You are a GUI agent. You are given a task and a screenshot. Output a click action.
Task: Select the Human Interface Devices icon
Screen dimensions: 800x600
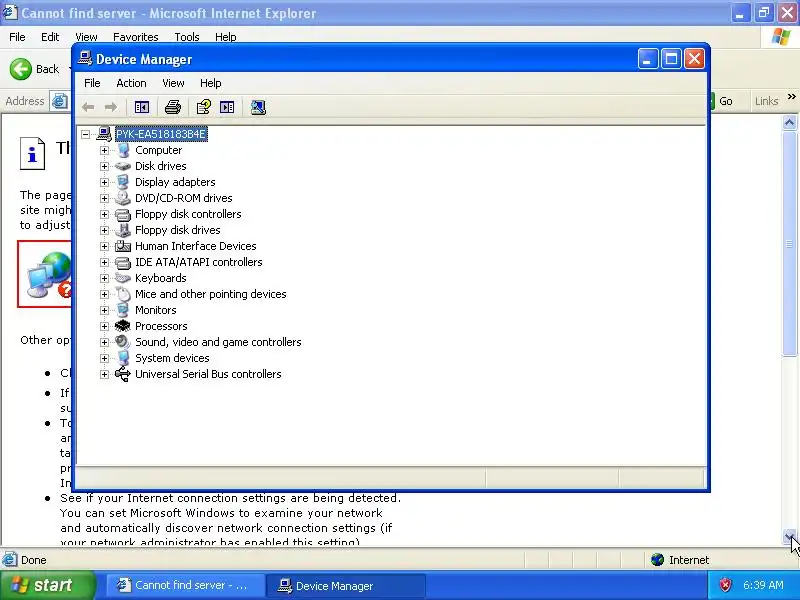coord(123,246)
